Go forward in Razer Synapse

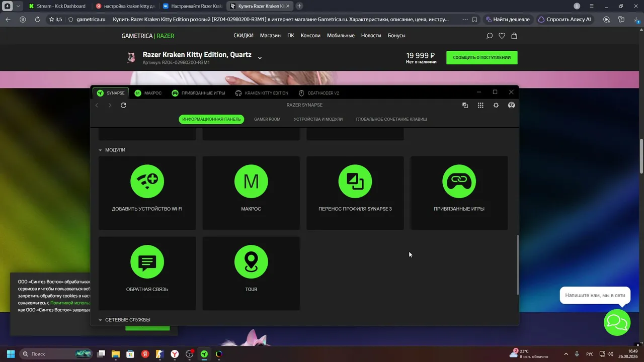point(110,105)
